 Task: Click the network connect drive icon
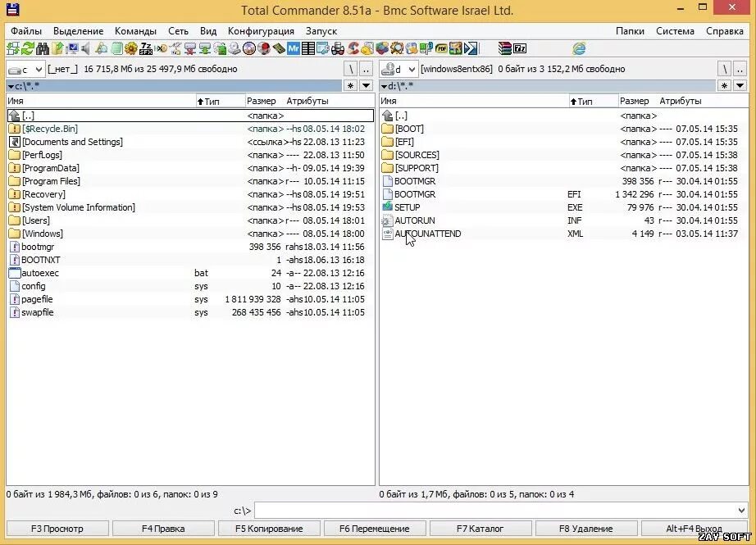pyautogui.click(x=205, y=48)
